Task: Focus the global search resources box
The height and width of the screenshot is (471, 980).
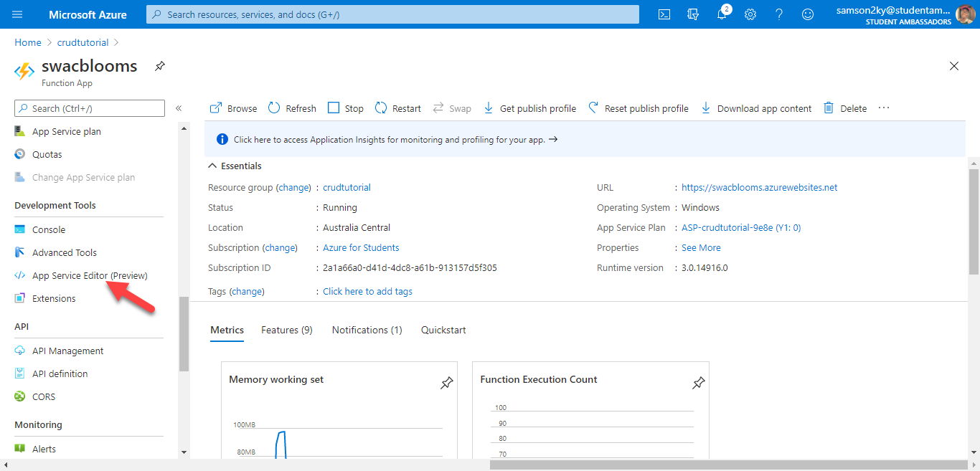Action: [392, 14]
